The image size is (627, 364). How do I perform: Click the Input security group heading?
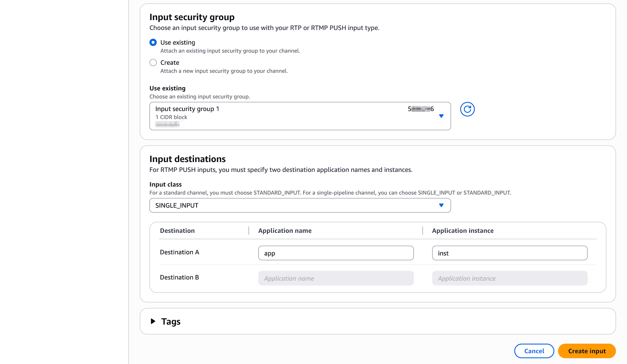tap(192, 17)
